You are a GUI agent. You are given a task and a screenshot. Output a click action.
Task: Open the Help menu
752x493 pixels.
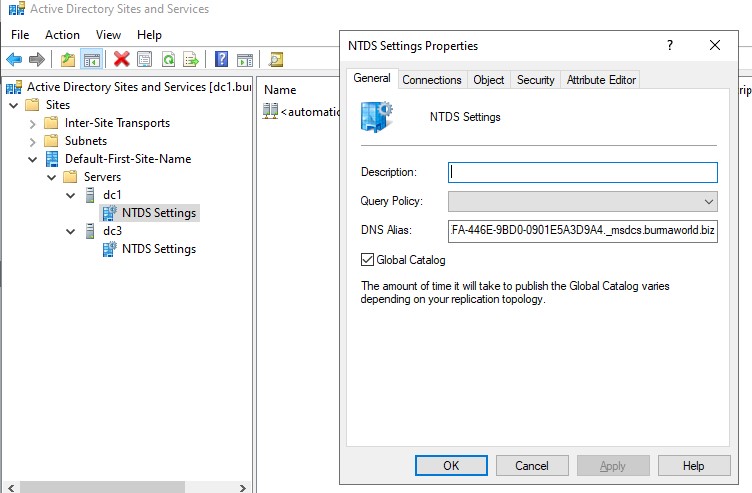pos(149,35)
